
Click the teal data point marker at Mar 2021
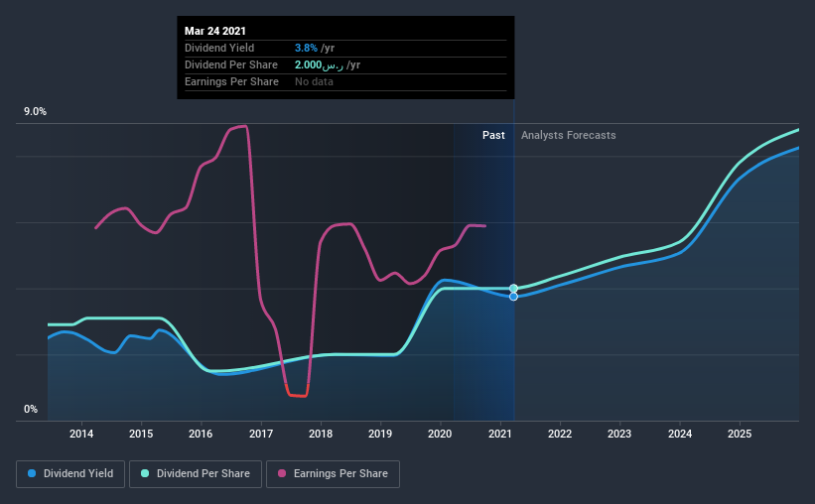[513, 289]
